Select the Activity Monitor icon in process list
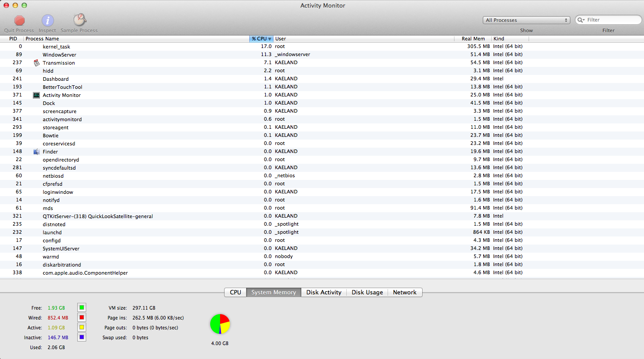 37,95
